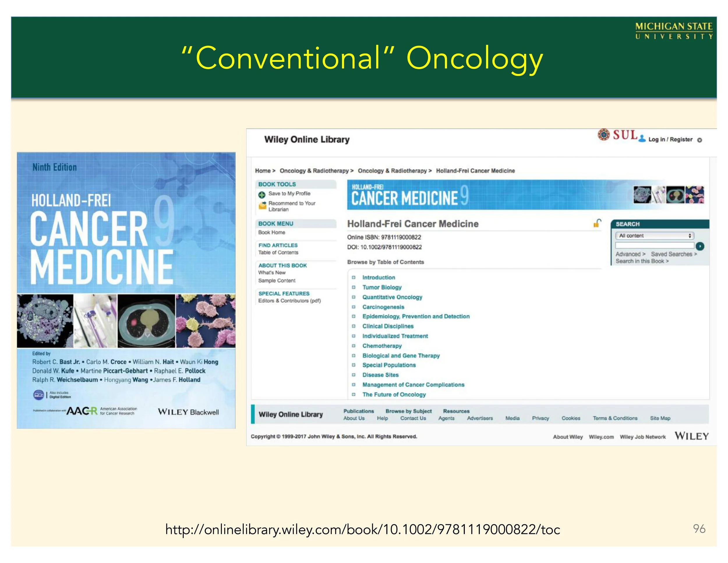728x563 pixels.
Task: Open the Editors & Contributors pdf link
Action: tap(289, 300)
